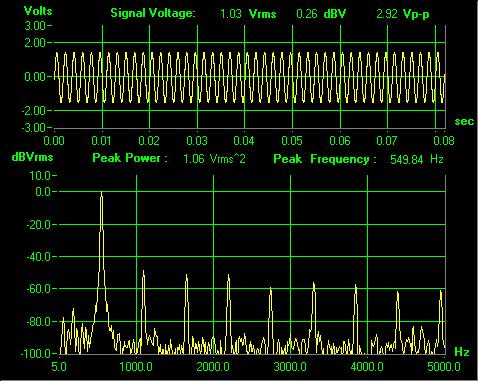Viewport: 478px width, 381px height.
Task: Click the sec unit label on time axis
Action: 464,121
